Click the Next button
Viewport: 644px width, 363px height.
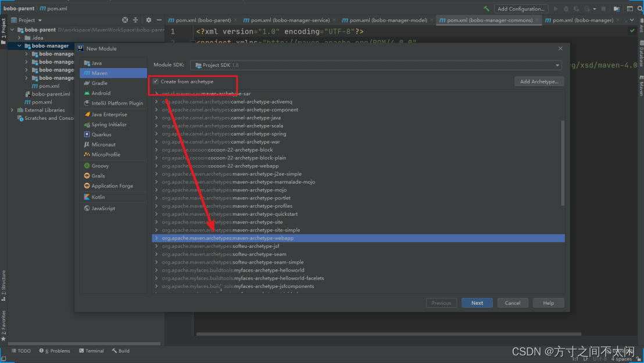[x=477, y=303]
